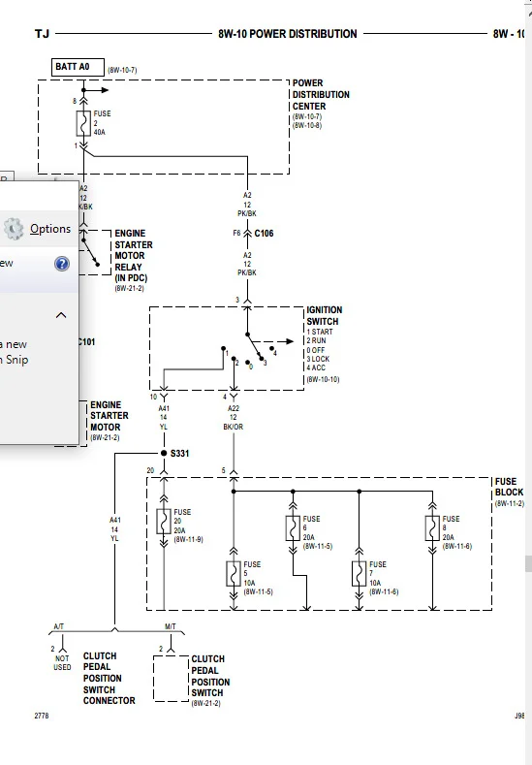Click the BATT A0 box
Image resolution: width=532 pixels, height=765 pixels.
tap(78, 67)
